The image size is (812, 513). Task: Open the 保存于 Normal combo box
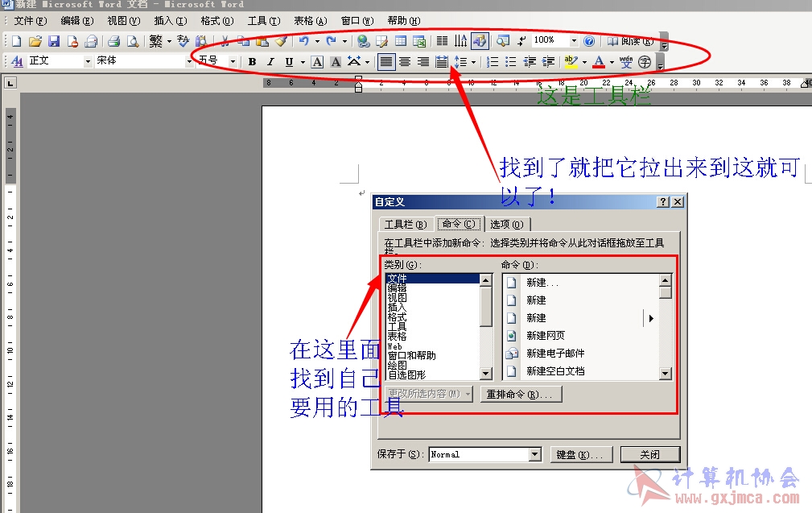click(x=485, y=454)
